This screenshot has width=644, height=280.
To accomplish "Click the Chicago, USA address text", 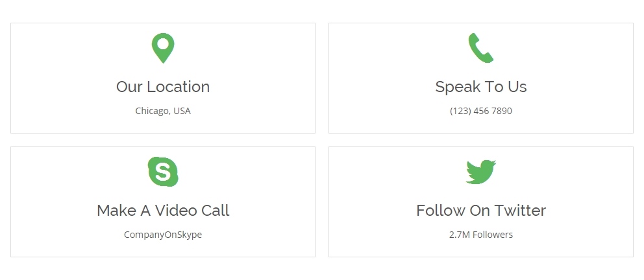I will (x=163, y=111).
